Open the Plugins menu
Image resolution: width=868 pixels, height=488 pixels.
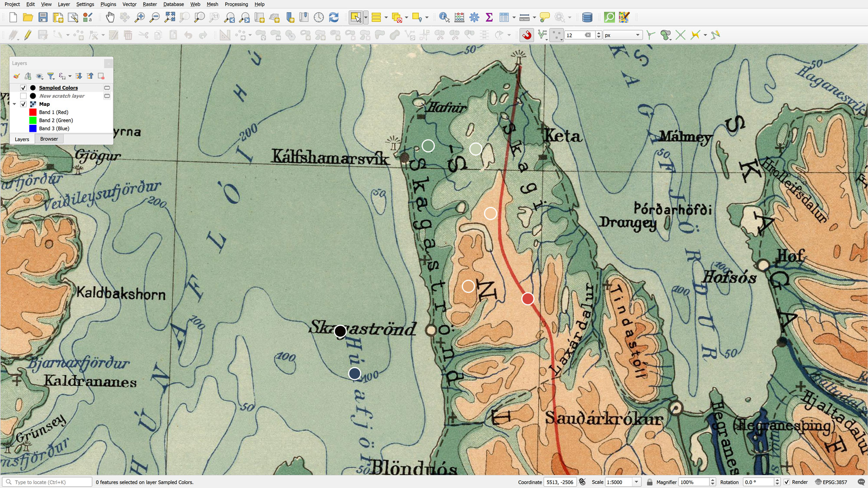(108, 4)
